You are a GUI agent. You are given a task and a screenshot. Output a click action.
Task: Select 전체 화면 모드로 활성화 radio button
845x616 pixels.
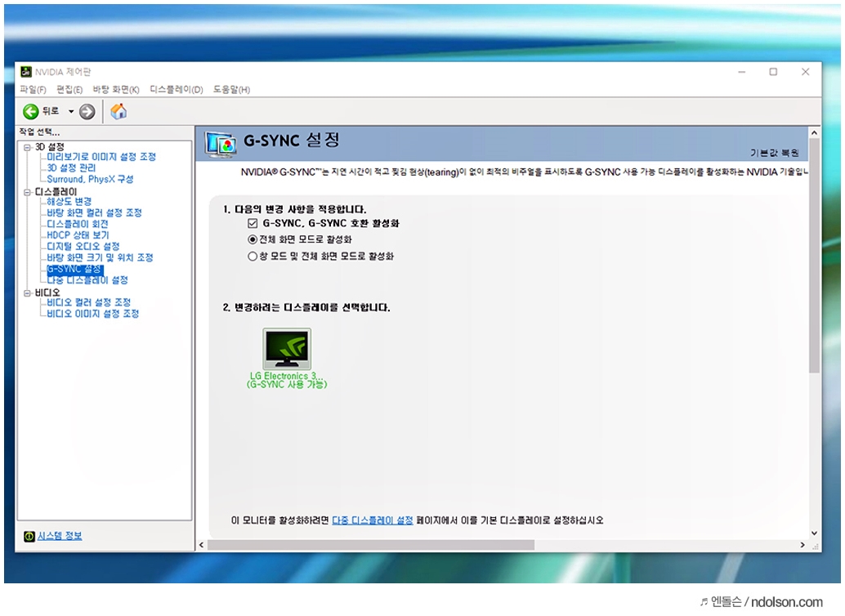tap(253, 239)
